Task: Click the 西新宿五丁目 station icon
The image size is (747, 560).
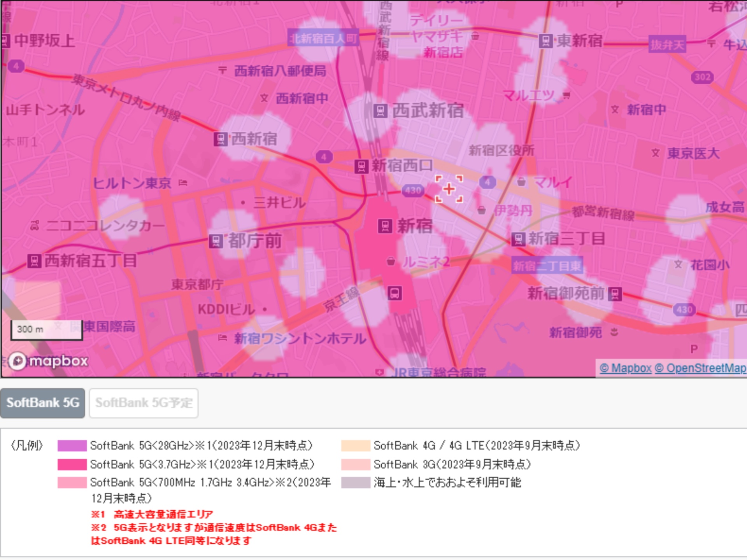Action: pos(34,261)
